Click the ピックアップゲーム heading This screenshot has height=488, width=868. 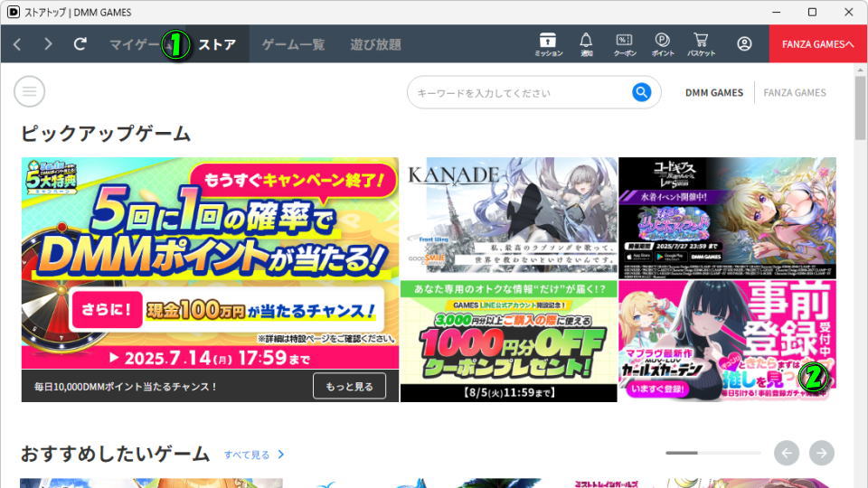click(x=106, y=134)
